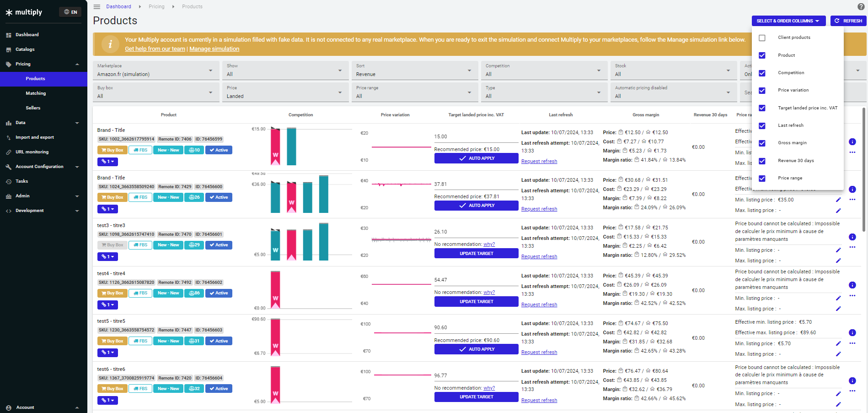Open Catalogs in the sidebar
This screenshot has width=868, height=413.
click(x=43, y=49)
